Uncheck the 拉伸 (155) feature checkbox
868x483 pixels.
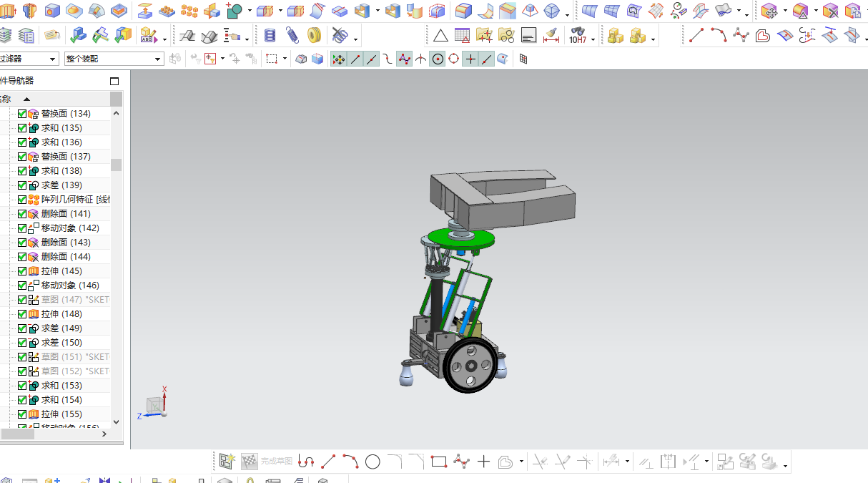point(22,414)
